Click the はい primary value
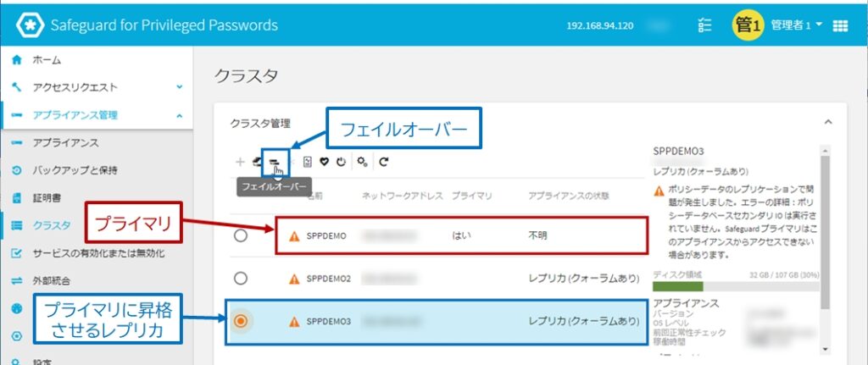Viewport: 868px width, 365px height. tap(461, 236)
